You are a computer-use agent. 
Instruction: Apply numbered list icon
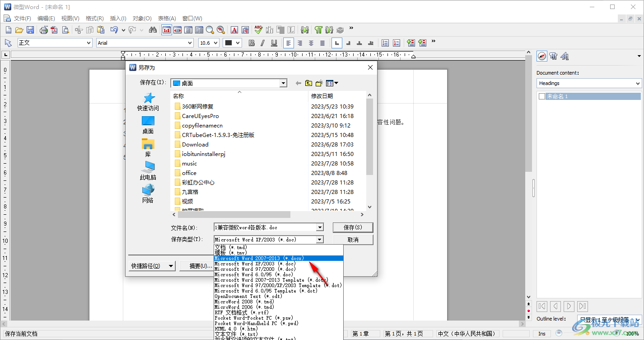(x=397, y=43)
